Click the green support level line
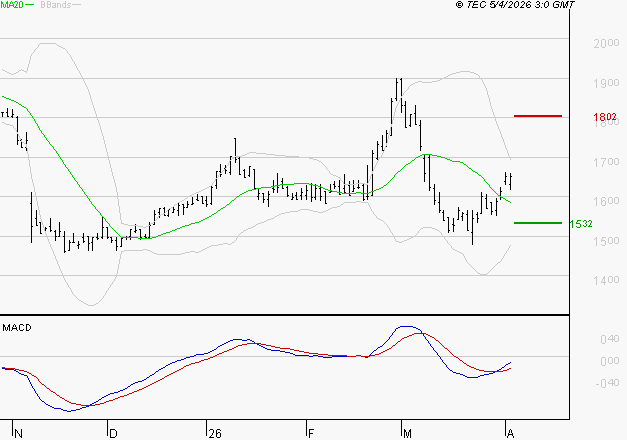 pos(538,223)
